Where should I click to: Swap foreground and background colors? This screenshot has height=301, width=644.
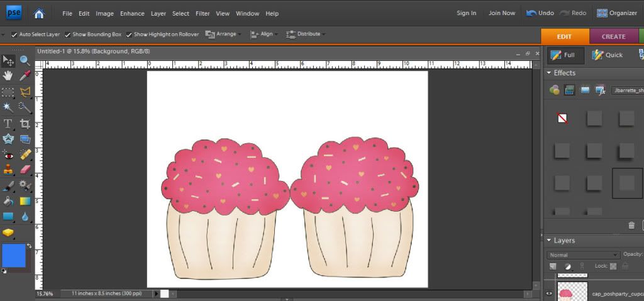point(29,246)
